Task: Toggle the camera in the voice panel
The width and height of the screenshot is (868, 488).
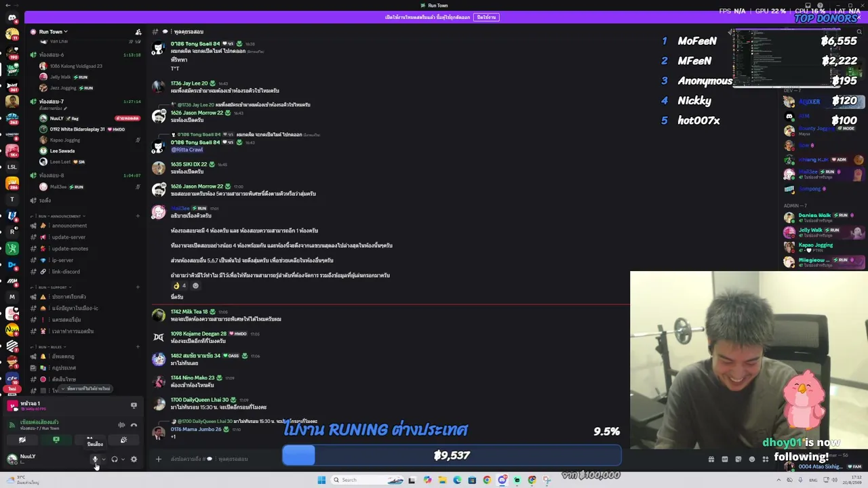Action: [x=22, y=440]
